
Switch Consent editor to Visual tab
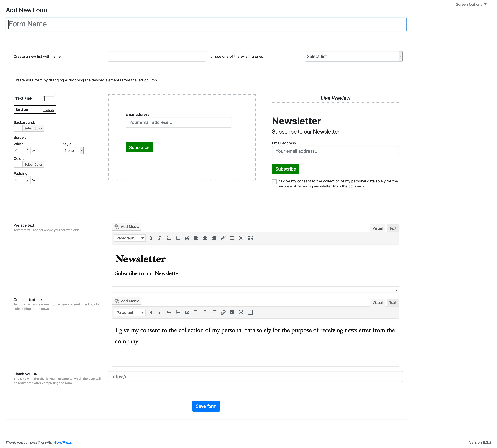point(377,302)
